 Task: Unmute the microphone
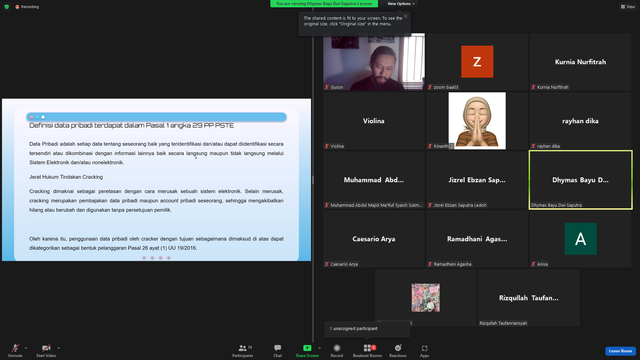tap(15, 350)
